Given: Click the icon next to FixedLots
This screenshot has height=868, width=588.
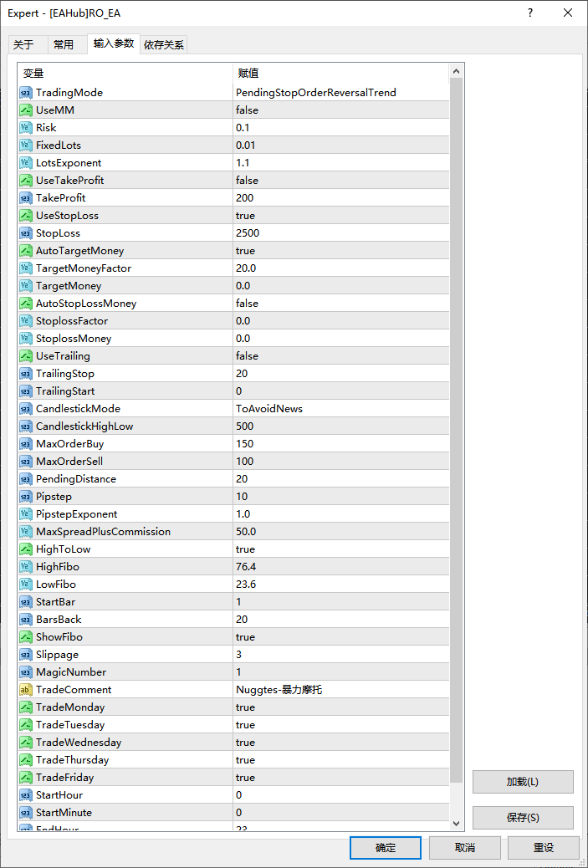Looking at the screenshot, I should (26, 145).
